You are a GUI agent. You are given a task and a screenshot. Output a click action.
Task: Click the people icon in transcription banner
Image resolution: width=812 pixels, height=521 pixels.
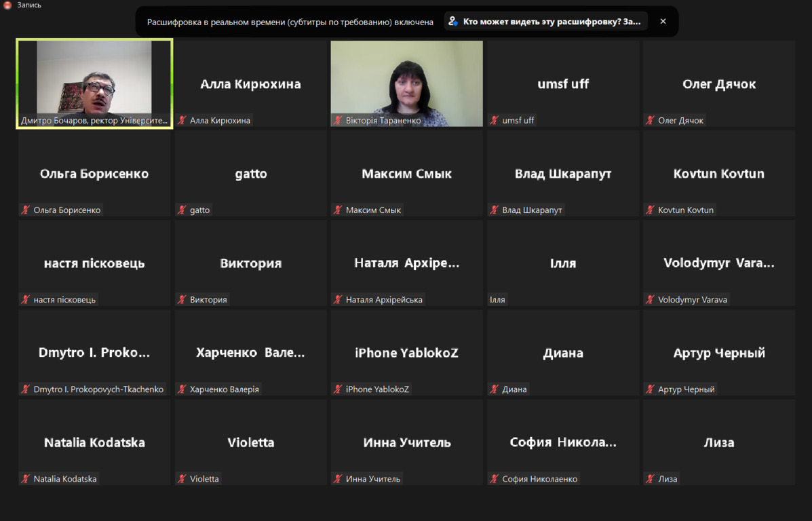[453, 21]
